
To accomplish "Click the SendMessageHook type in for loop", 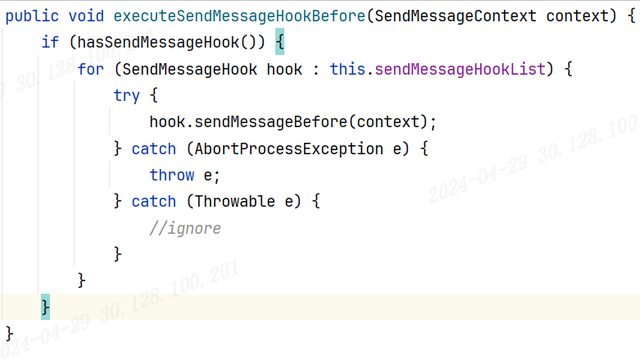I will 190,69.
